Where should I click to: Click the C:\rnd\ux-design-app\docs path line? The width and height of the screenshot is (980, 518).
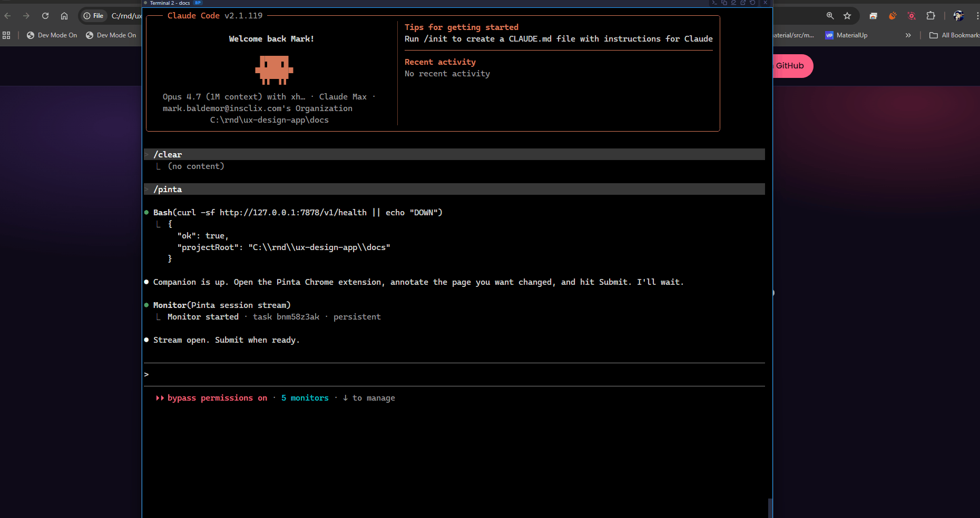(x=269, y=119)
